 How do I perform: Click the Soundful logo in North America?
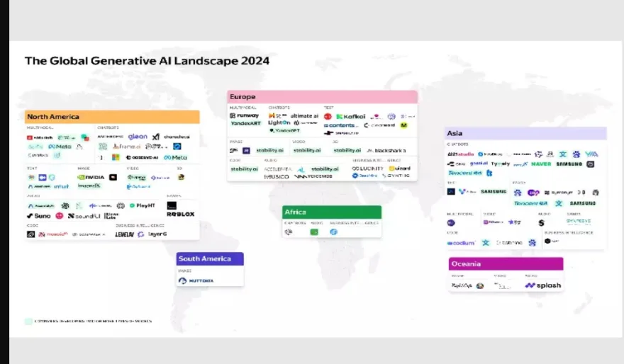84,216
